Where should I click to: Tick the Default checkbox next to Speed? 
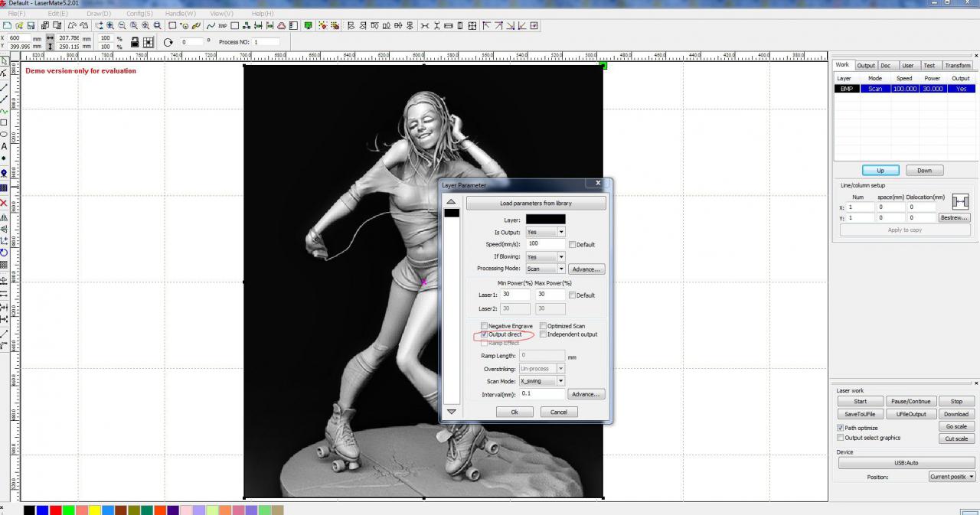pos(572,245)
